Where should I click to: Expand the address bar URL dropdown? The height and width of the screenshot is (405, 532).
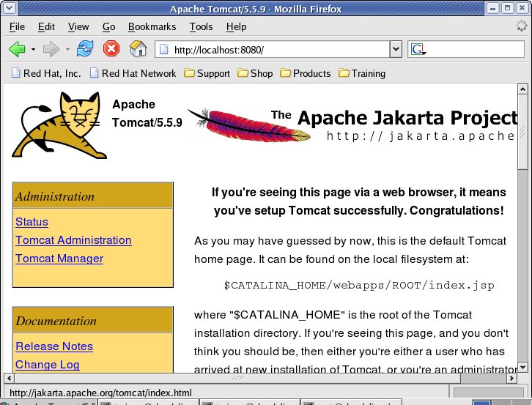pyautogui.click(x=396, y=50)
